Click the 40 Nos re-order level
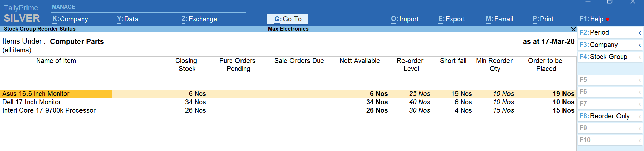This screenshot has height=151, width=644. tap(419, 102)
